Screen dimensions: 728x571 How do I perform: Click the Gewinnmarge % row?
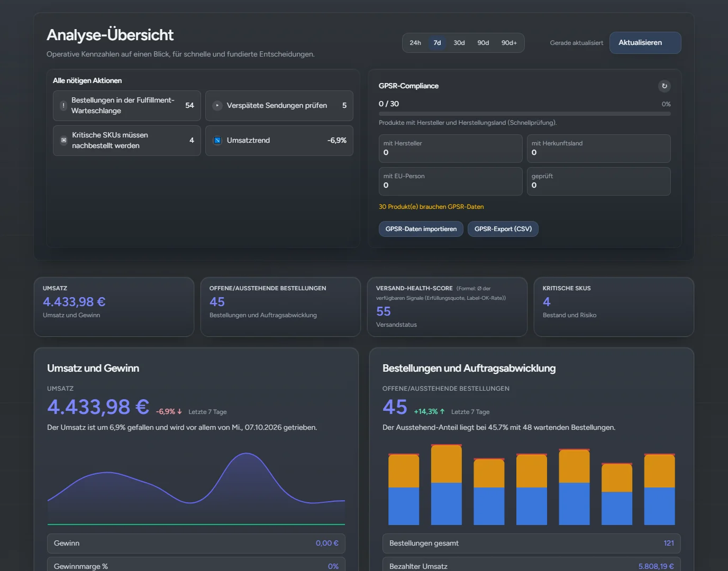196,565
